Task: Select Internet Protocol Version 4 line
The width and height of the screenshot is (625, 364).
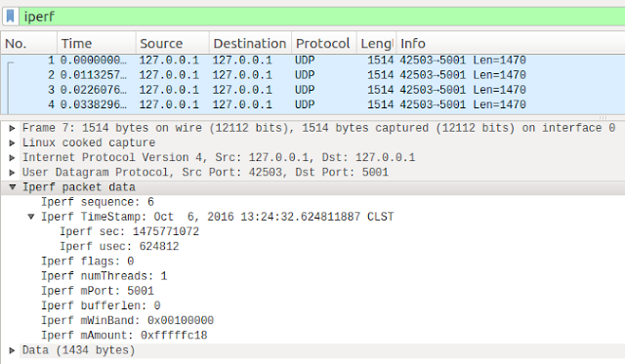Action: [219, 157]
